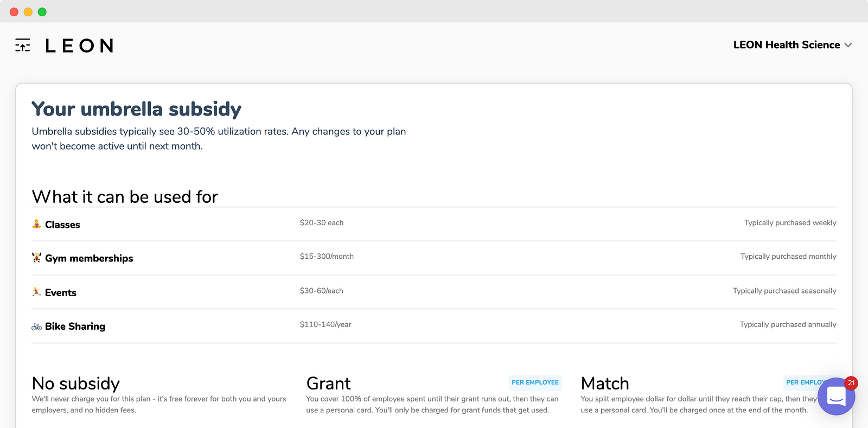
Task: Click the Gym memberships weightlifter icon
Action: pyautogui.click(x=36, y=258)
